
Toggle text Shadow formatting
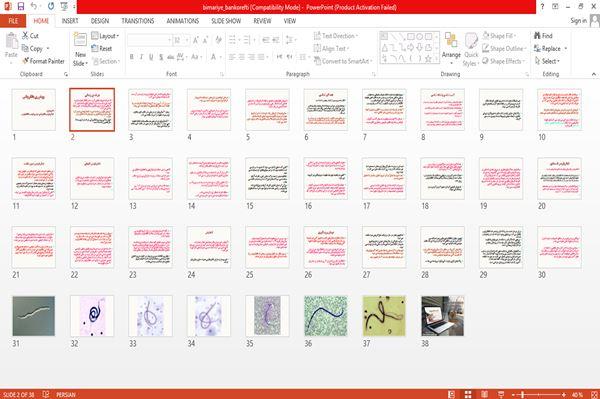(161, 57)
